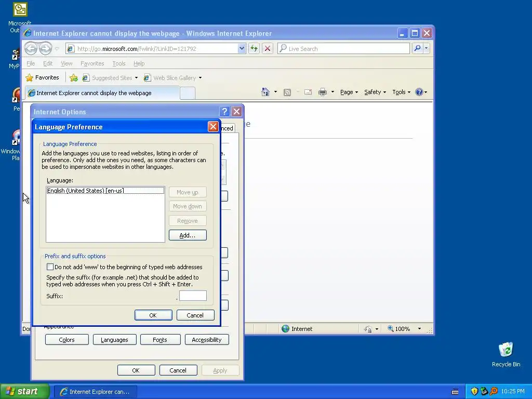Click the Suffix input field
The image size is (532, 399).
(193, 296)
